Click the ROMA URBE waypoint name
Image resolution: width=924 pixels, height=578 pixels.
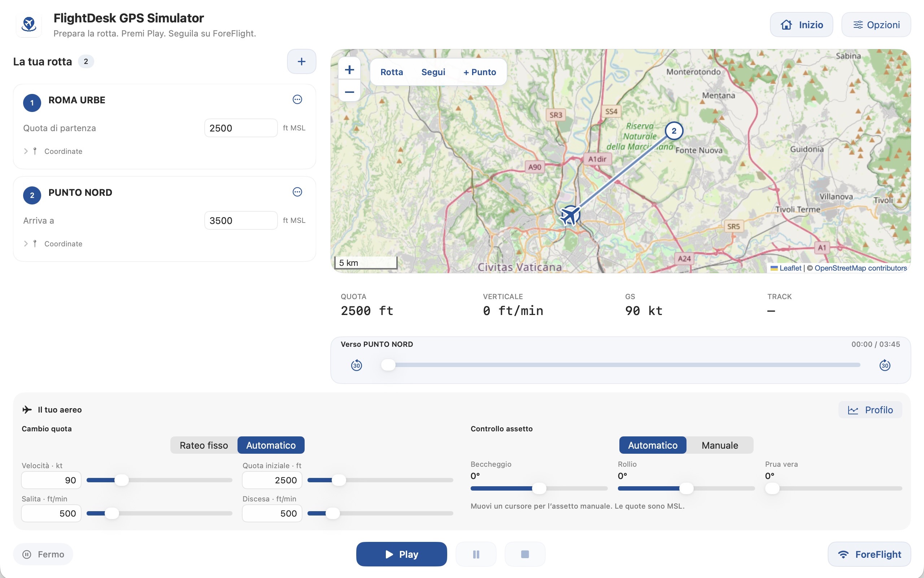pos(77,100)
